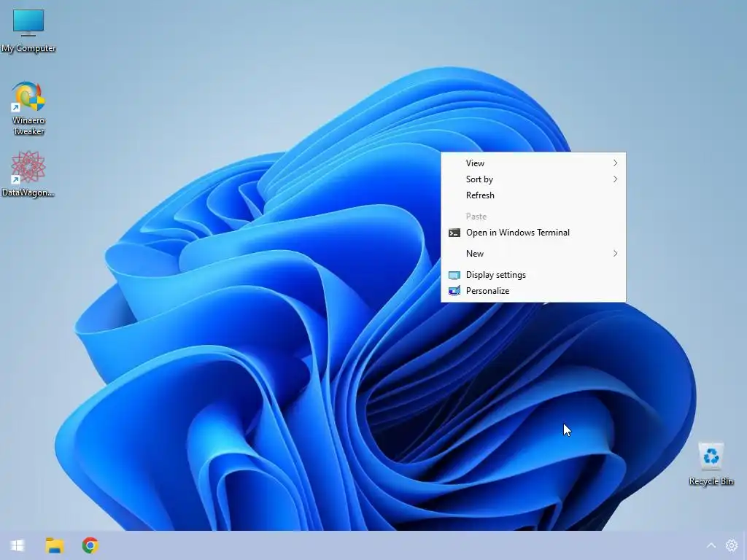This screenshot has width=747, height=560.
Task: Choose Open in Windows Terminal
Action: coord(533,233)
